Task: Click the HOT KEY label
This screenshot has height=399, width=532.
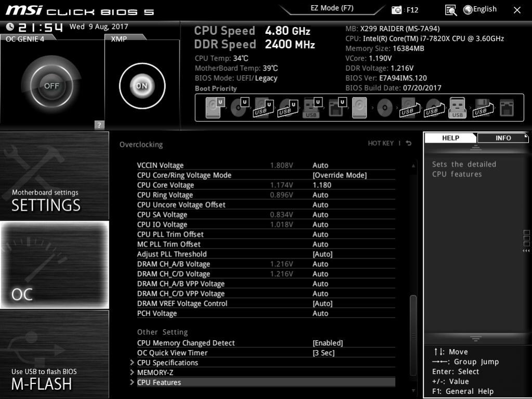Action: pos(381,143)
